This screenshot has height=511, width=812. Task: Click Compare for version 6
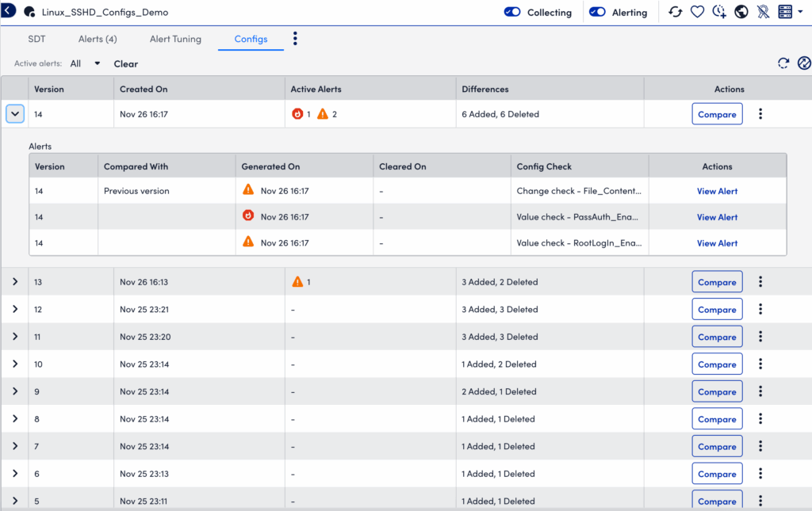coord(717,474)
